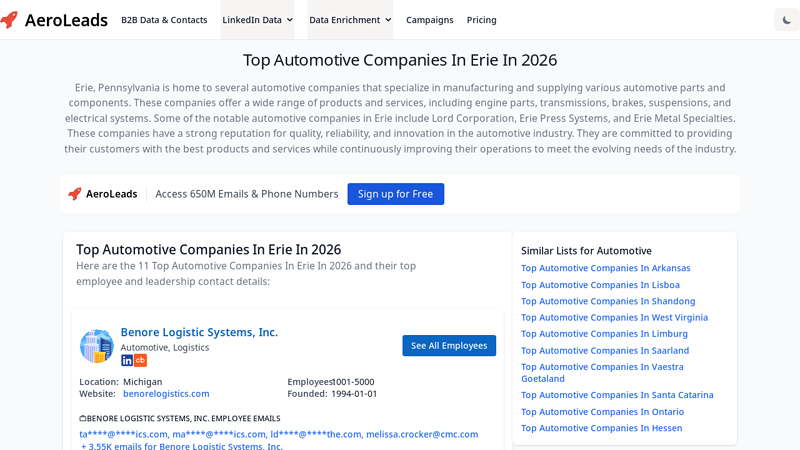
Task: Toggle dark mode moon icon
Action: (x=787, y=20)
